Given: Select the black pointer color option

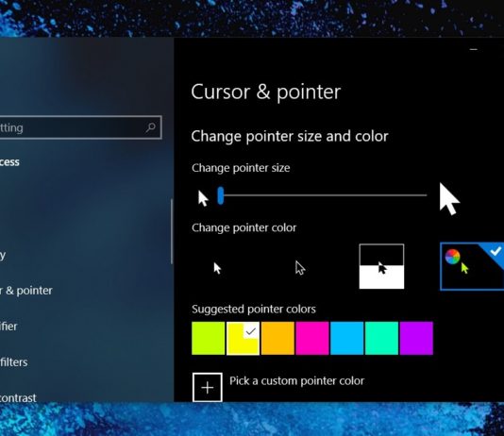Looking at the screenshot, I should 299,267.
